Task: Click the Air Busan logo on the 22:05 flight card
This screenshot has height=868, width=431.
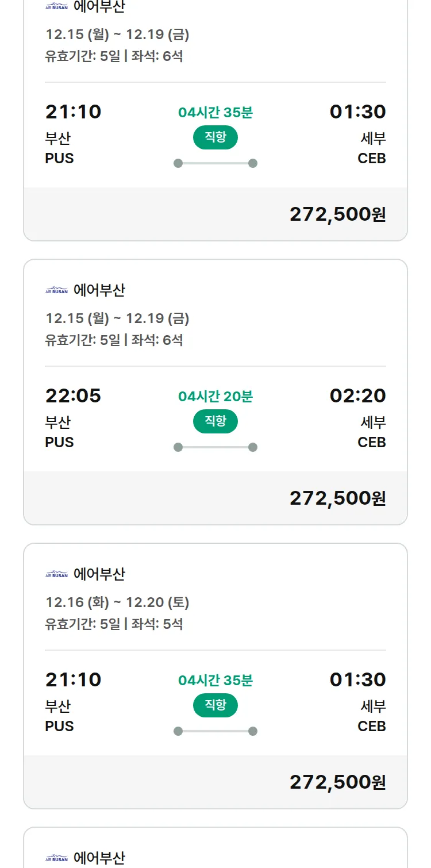Action: coord(56,291)
